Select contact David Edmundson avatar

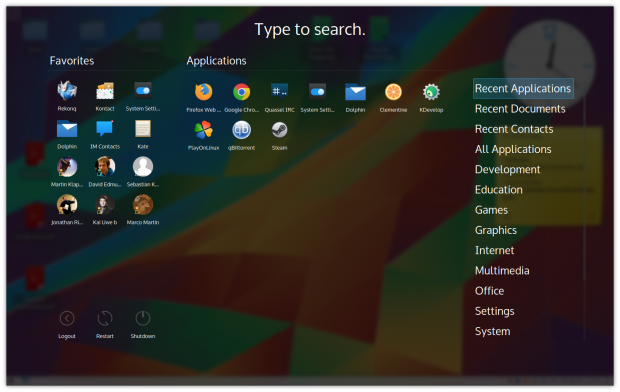105,167
